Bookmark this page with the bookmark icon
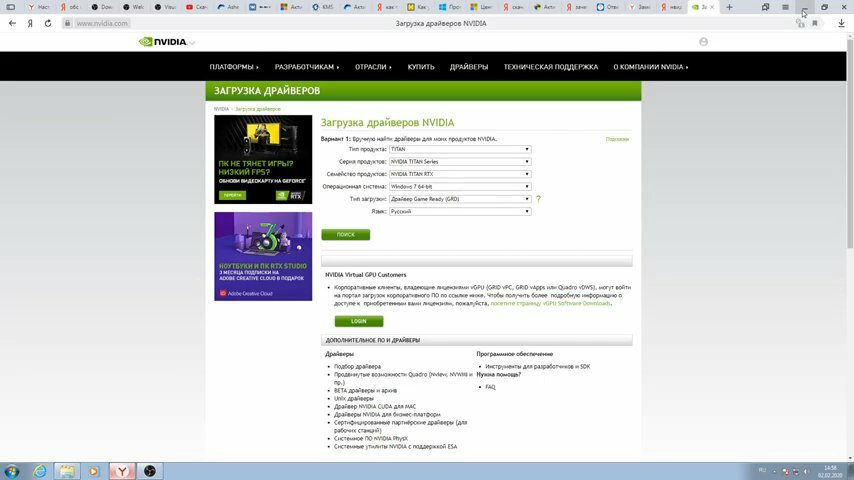The width and height of the screenshot is (854, 480). (x=815, y=23)
